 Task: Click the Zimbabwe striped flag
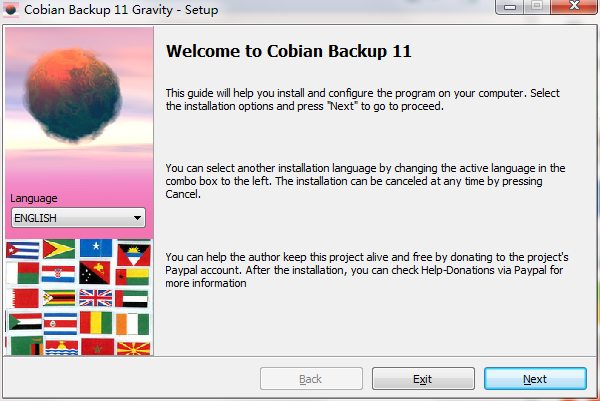click(x=59, y=298)
